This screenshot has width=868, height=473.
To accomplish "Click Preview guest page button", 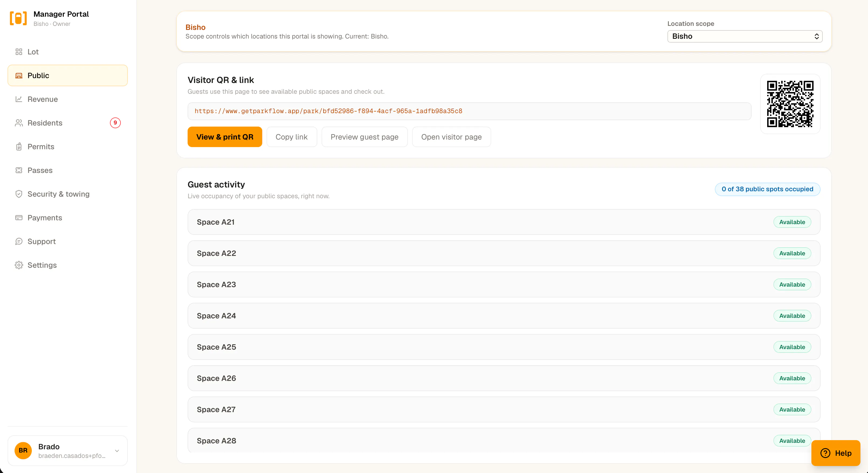I will tap(364, 137).
